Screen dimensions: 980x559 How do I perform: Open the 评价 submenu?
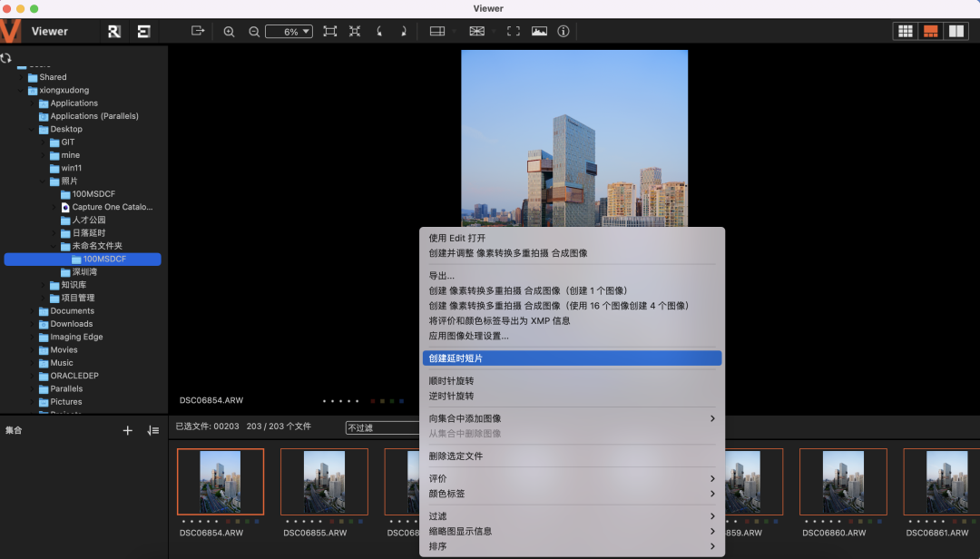pyautogui.click(x=572, y=478)
